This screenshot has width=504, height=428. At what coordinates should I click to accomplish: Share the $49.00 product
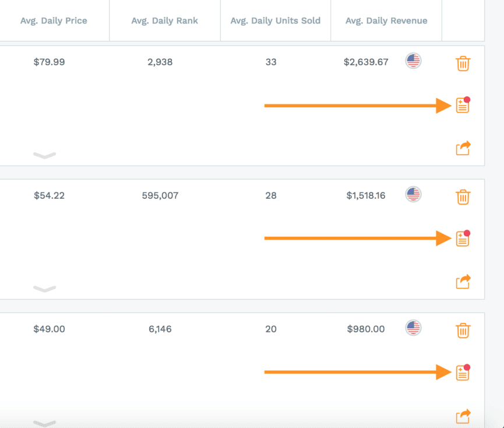coord(463,416)
